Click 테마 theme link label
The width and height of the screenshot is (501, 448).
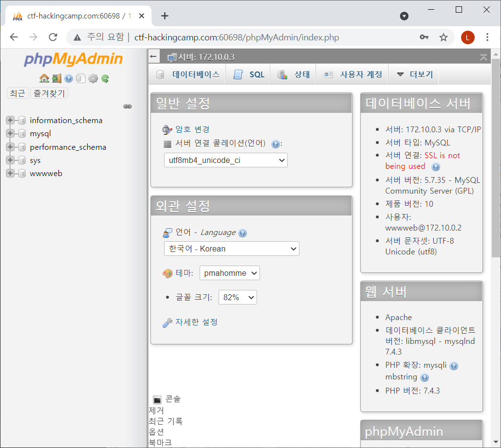click(184, 273)
